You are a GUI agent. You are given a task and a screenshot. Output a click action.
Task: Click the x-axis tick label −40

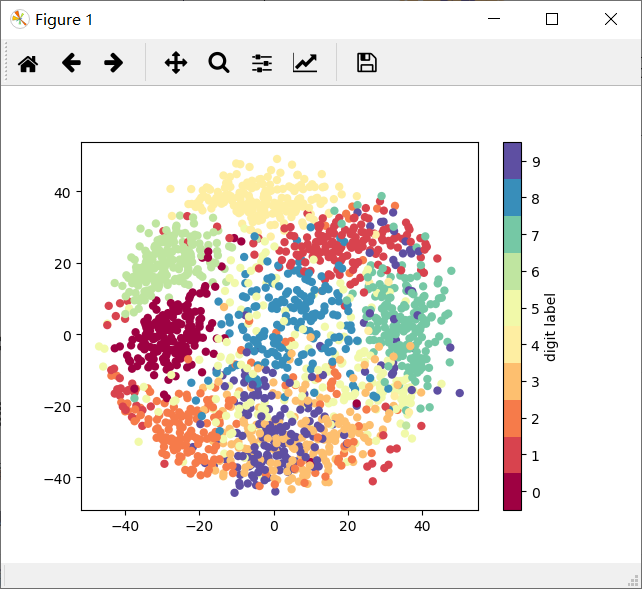coord(125,526)
